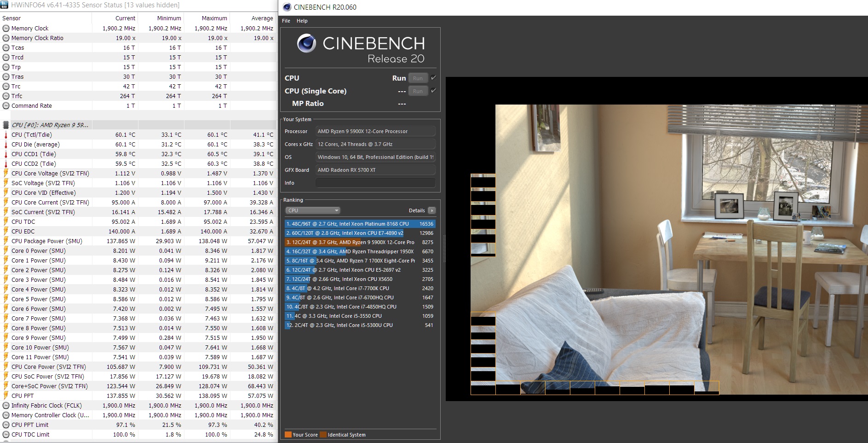Click the icon beside Memory Clock Ratio
This screenshot has width=868, height=443.
click(6, 38)
